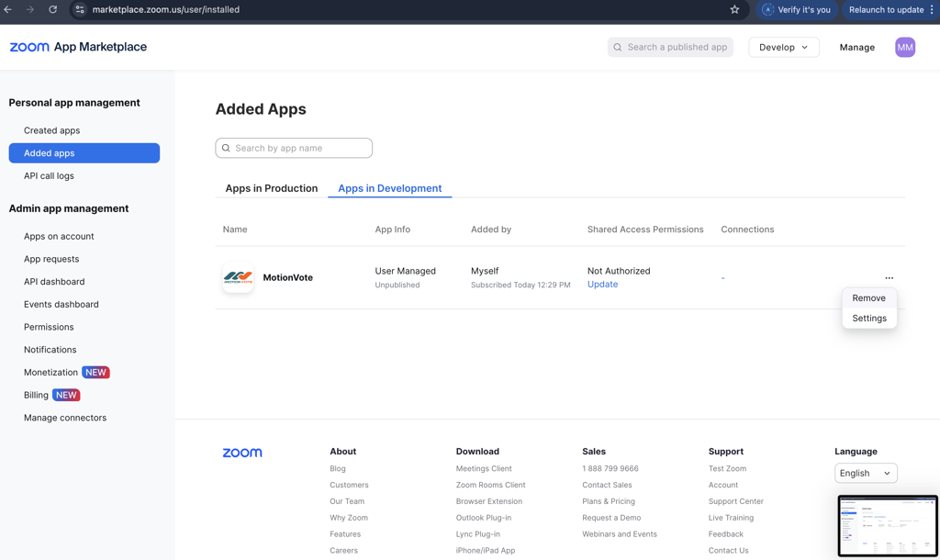Viewport: 940px width, 560px height.
Task: Click the Zoom logo in the footer
Action: coord(242,453)
